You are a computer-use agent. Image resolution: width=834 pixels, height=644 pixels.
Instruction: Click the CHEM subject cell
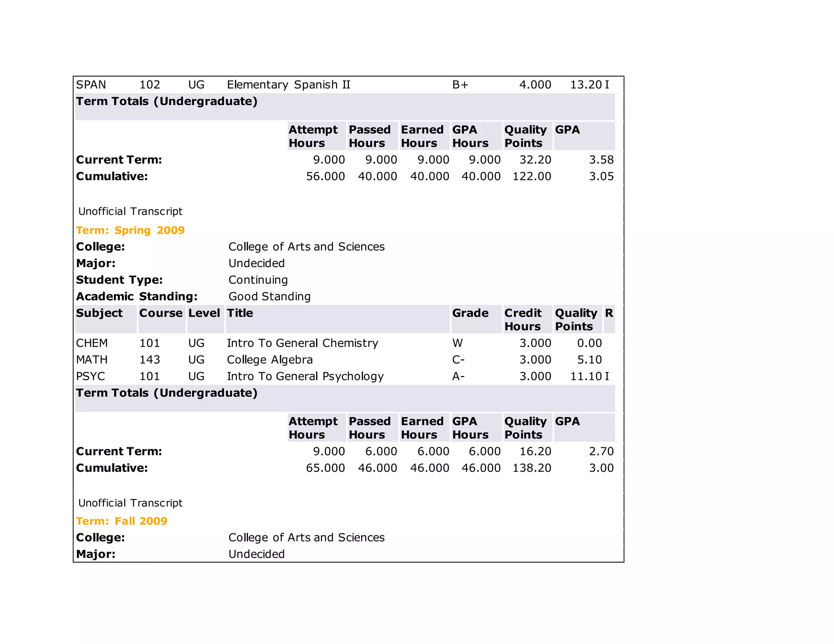point(92,343)
